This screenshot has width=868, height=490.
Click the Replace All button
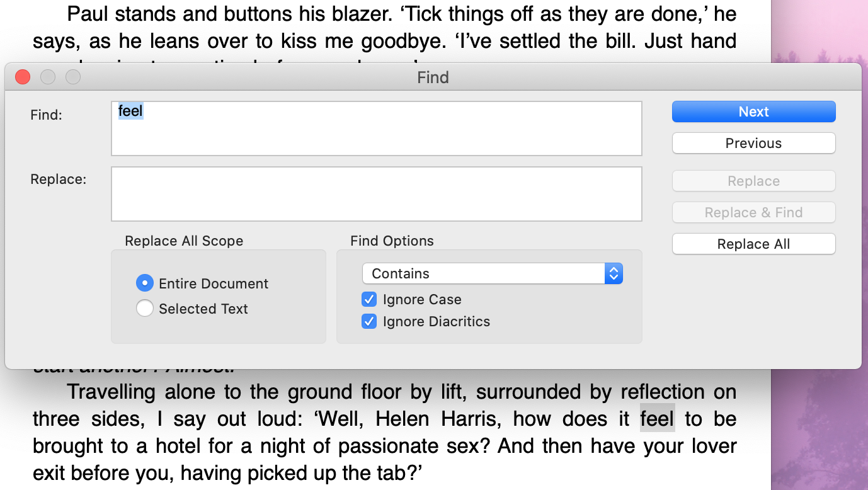point(753,244)
